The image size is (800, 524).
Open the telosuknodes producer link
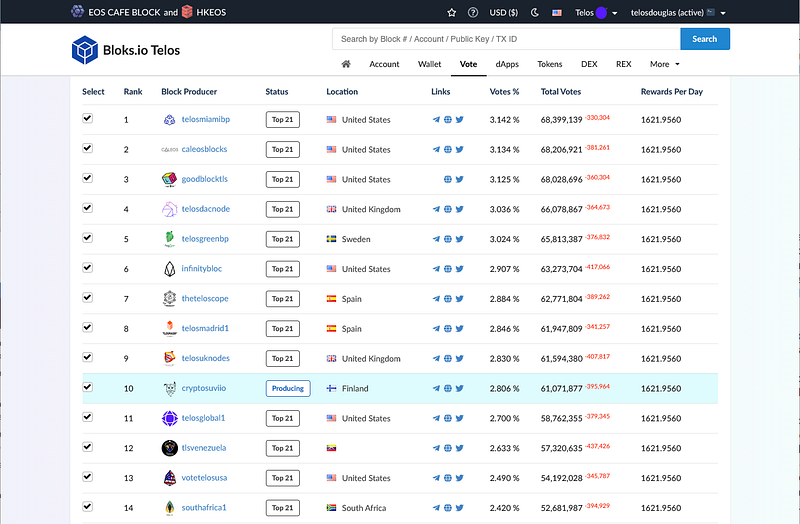click(206, 358)
